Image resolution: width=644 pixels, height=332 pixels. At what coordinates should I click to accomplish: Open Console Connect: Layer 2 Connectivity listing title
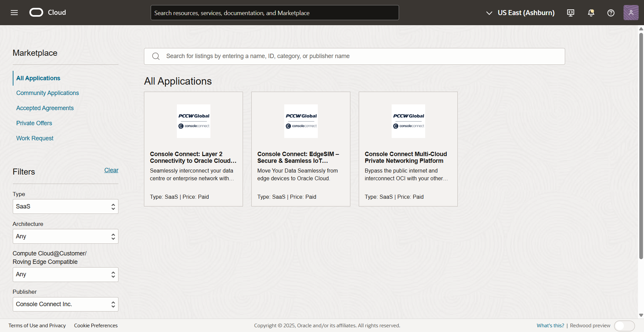[x=193, y=157]
